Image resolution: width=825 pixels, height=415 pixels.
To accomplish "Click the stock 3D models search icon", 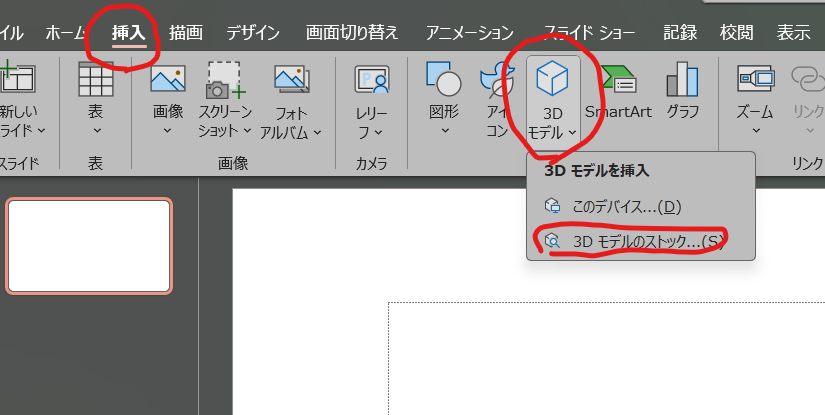I will [552, 241].
